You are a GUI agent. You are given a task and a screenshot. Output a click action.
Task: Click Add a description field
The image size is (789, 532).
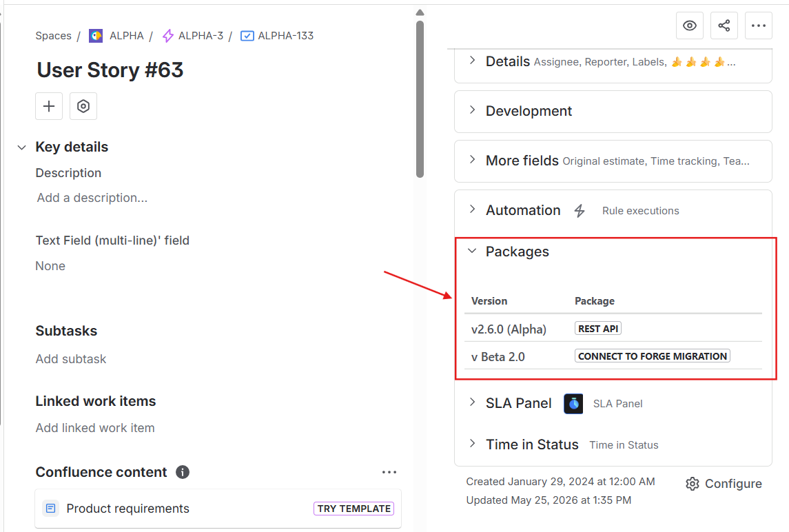click(92, 198)
